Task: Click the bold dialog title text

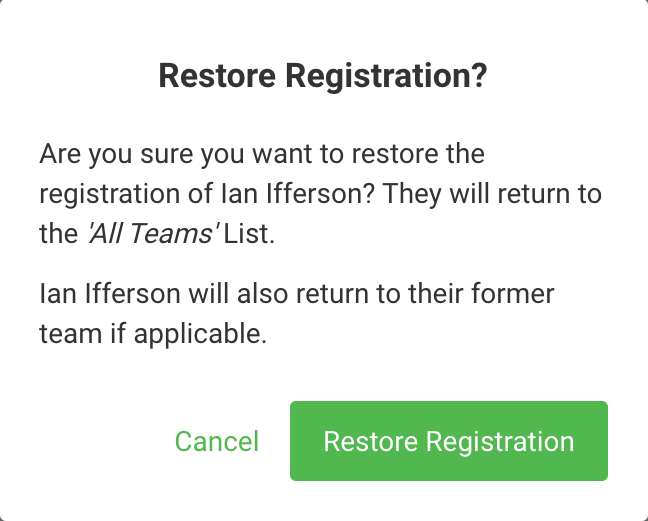Action: click(323, 77)
